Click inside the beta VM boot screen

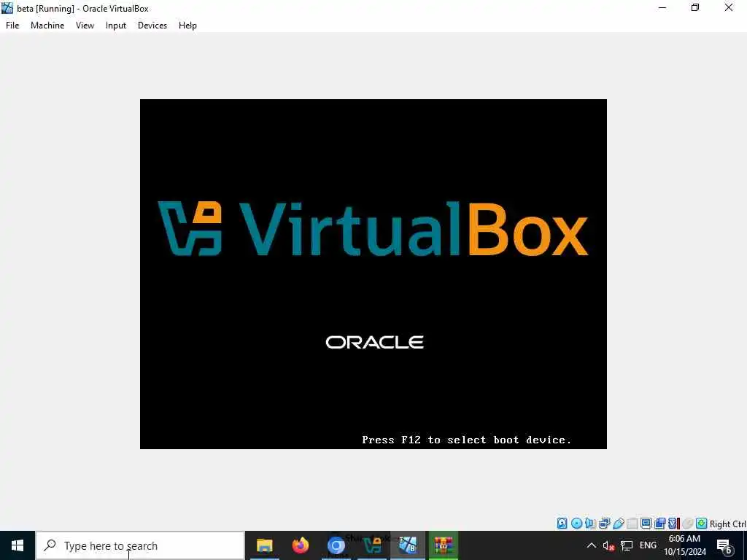pos(373,274)
